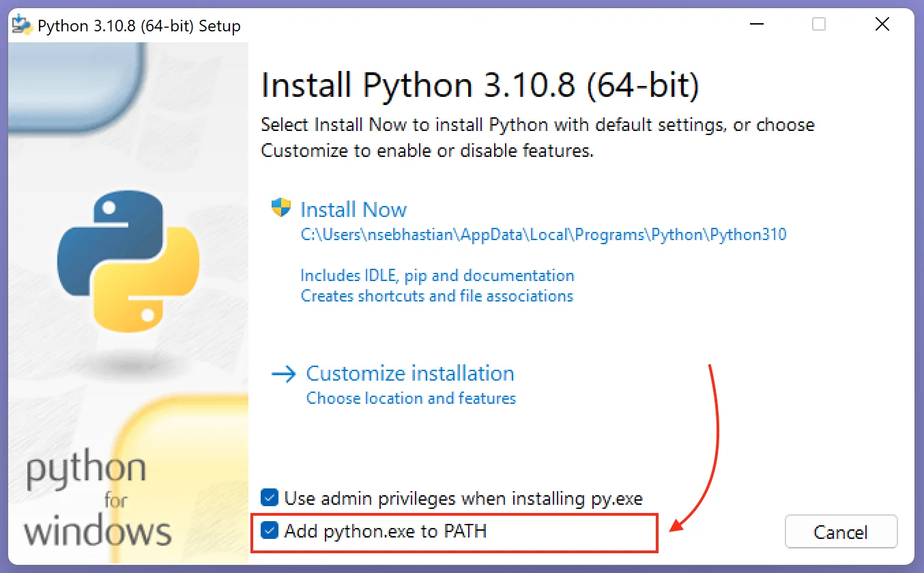Uncheck Use admin privileges when installing py.exe

pyautogui.click(x=270, y=498)
